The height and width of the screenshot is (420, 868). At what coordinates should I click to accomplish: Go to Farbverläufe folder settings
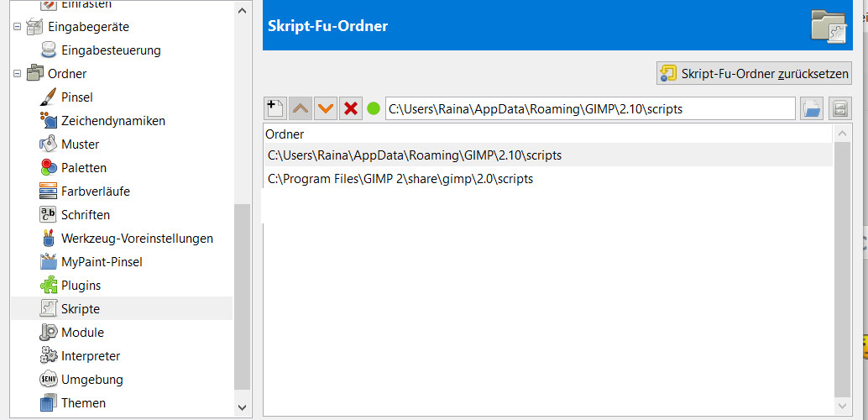(x=96, y=192)
